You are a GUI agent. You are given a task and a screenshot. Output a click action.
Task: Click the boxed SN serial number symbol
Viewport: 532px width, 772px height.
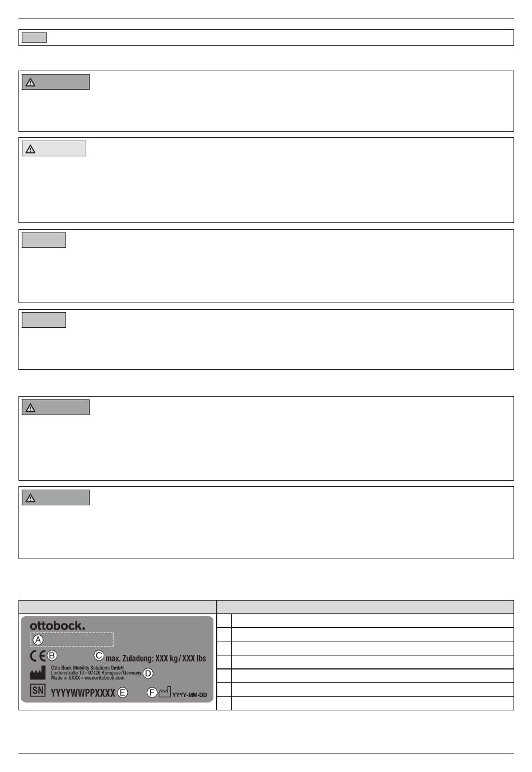[38, 691]
